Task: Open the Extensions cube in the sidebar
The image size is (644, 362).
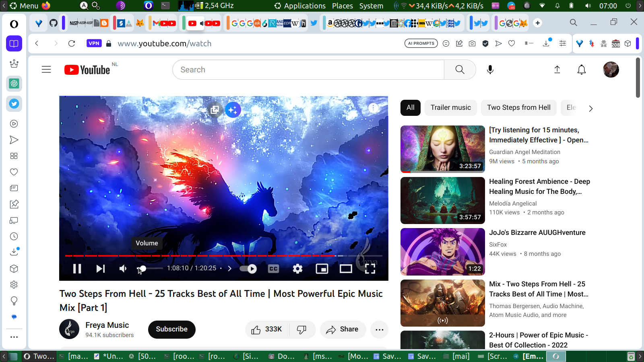Action: coord(14,269)
